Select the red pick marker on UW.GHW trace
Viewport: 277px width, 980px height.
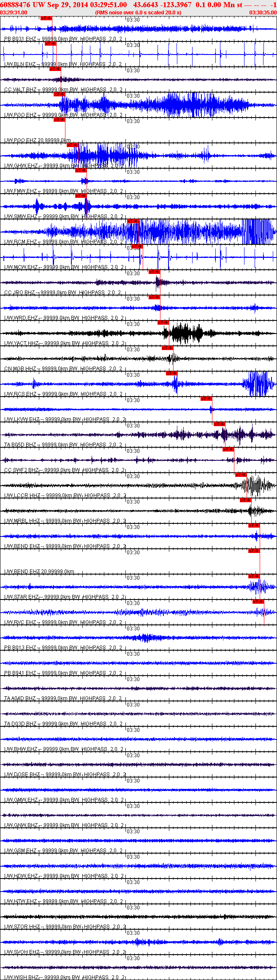73,145
